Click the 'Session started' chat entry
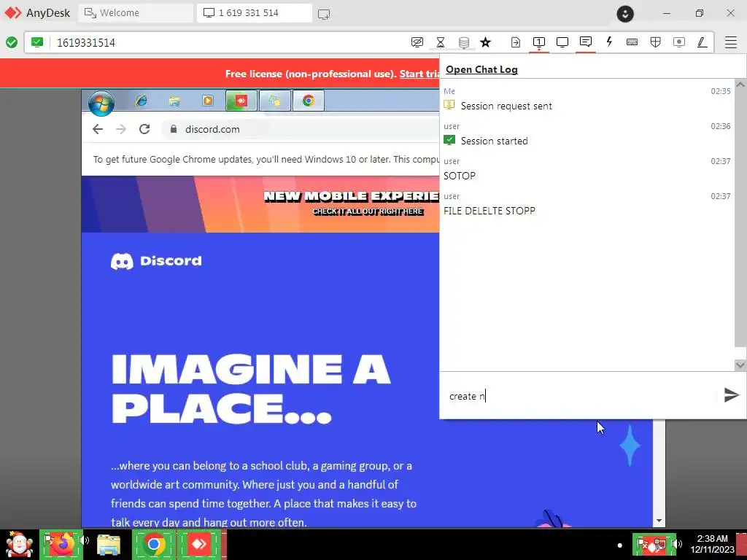 [494, 141]
